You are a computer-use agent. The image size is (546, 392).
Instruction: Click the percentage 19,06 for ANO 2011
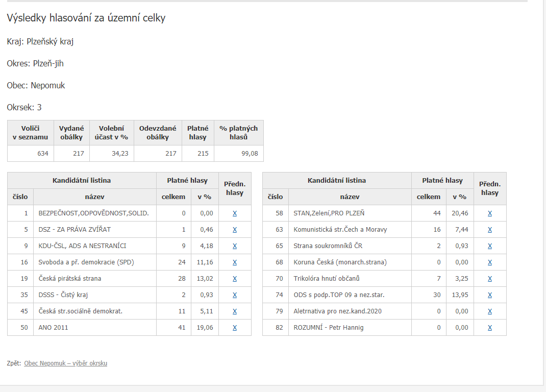tap(205, 328)
